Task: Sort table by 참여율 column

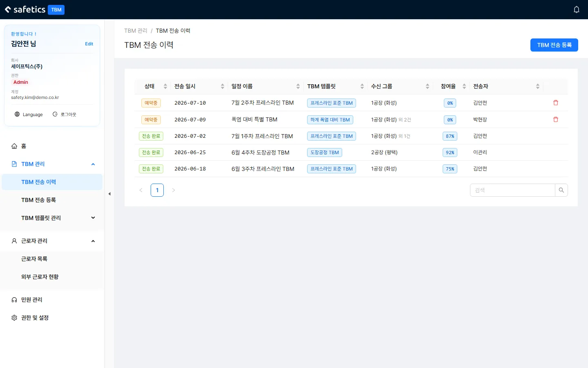Action: (x=464, y=86)
